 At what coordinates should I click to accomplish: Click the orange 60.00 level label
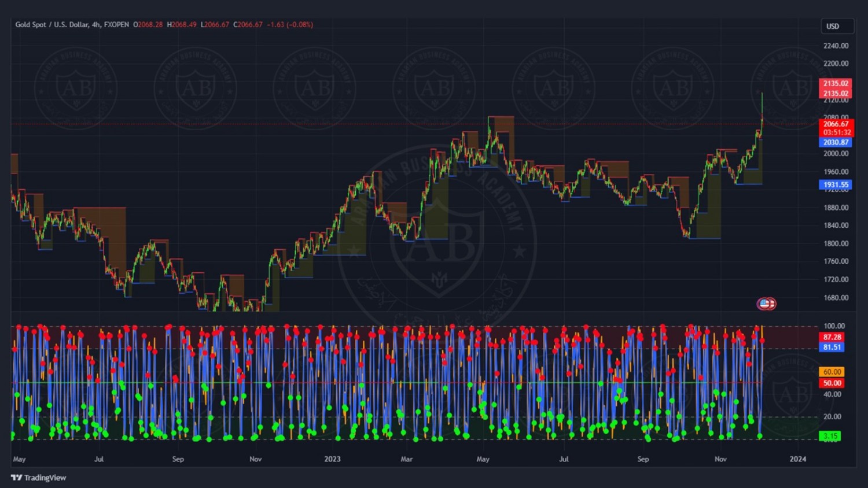click(832, 372)
